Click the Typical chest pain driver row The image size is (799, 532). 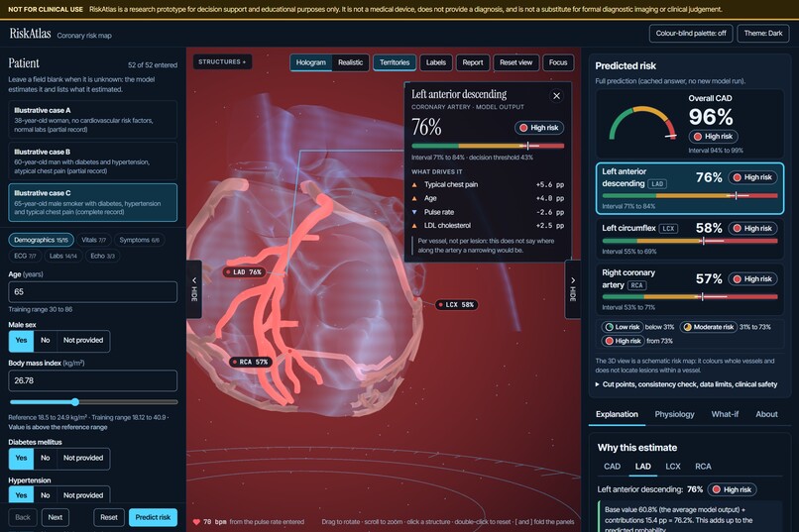(488, 185)
